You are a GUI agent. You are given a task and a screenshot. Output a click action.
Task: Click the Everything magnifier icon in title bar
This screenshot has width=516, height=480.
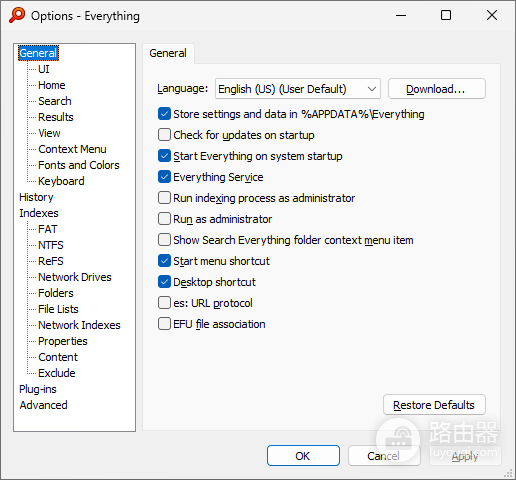tap(17, 15)
